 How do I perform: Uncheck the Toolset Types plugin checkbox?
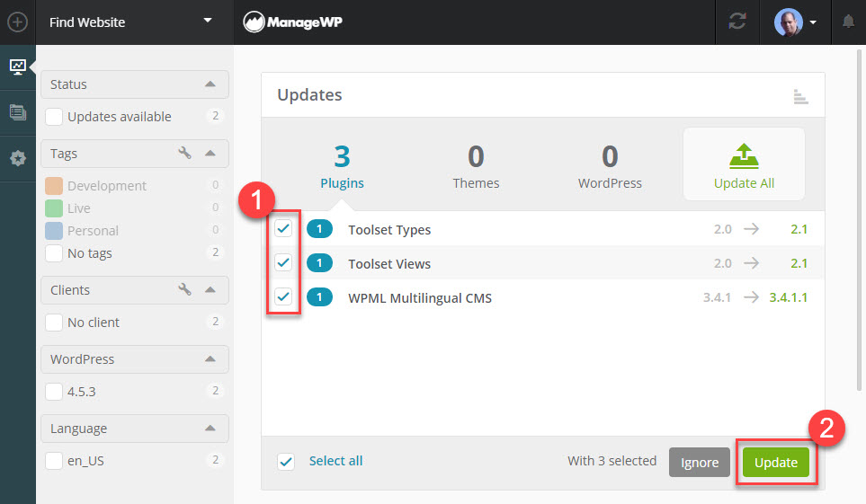[x=283, y=229]
